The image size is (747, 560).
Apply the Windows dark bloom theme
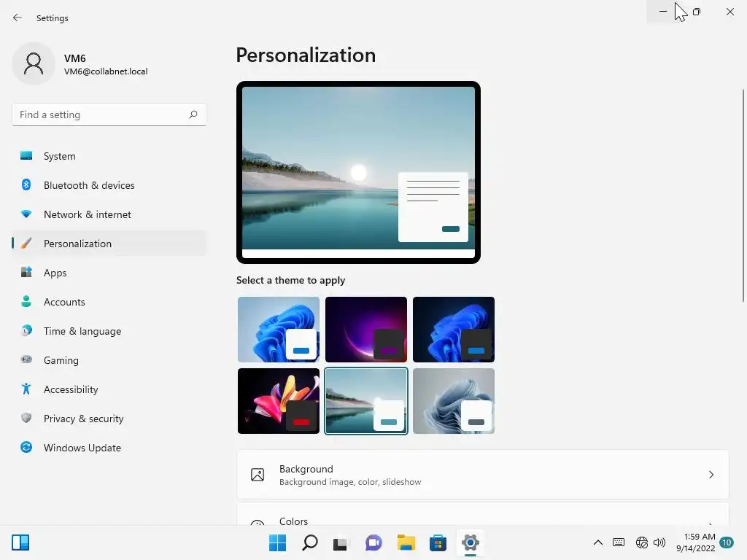[454, 330]
